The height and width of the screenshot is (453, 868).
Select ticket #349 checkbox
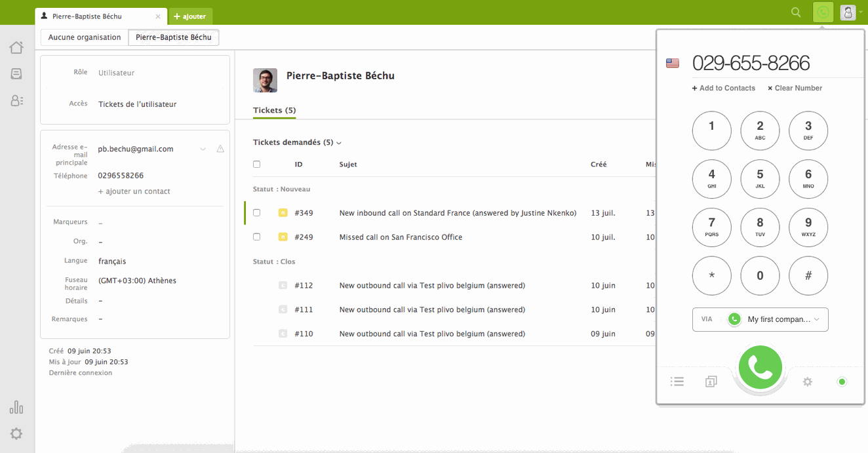[256, 213]
